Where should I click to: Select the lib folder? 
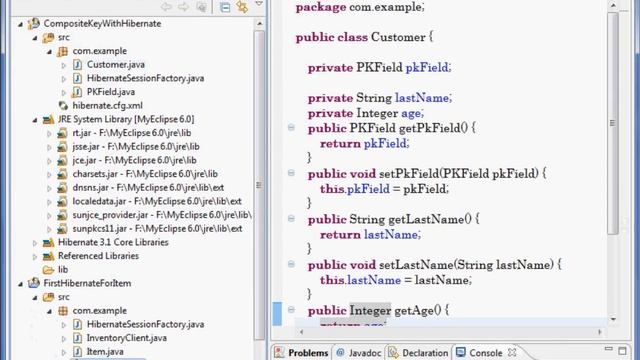[63, 269]
